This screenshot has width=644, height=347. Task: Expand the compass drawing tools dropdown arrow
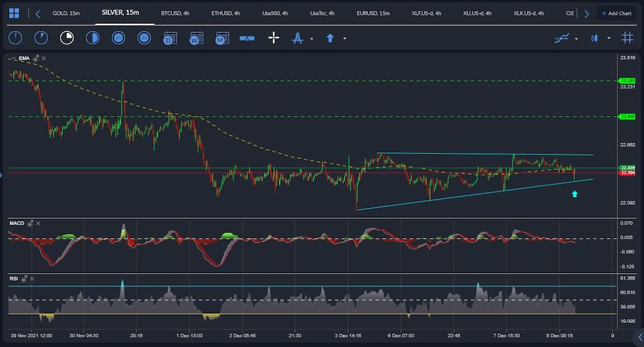[312, 38]
